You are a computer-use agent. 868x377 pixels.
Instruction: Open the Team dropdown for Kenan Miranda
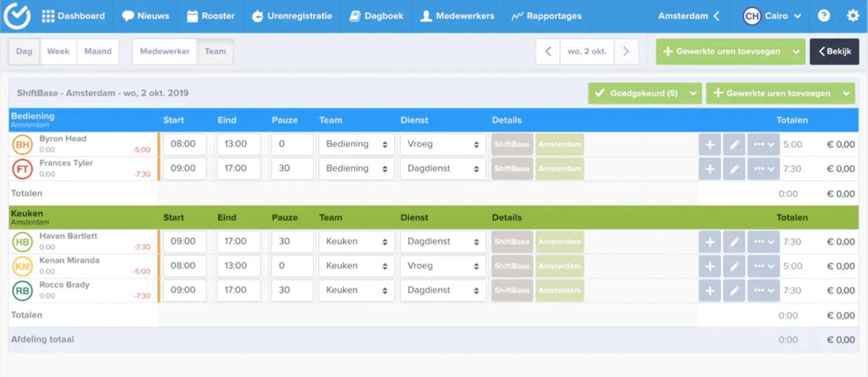(x=357, y=266)
